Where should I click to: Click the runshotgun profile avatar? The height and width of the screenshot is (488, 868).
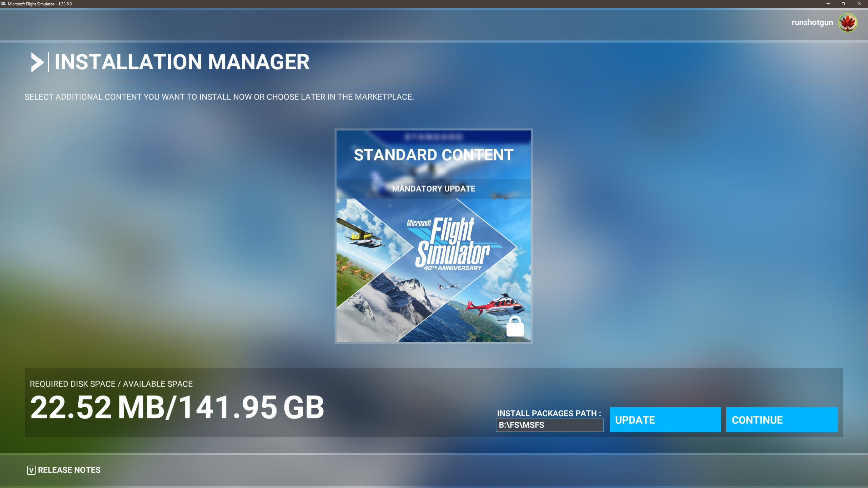pyautogui.click(x=848, y=23)
